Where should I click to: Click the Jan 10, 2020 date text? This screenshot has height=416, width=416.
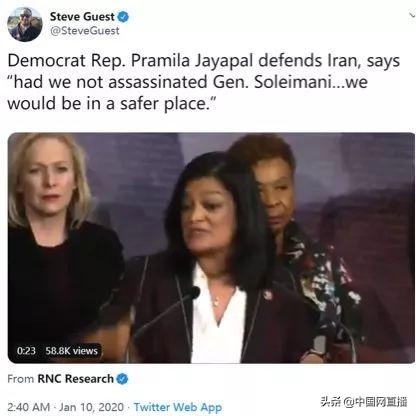tap(91, 407)
